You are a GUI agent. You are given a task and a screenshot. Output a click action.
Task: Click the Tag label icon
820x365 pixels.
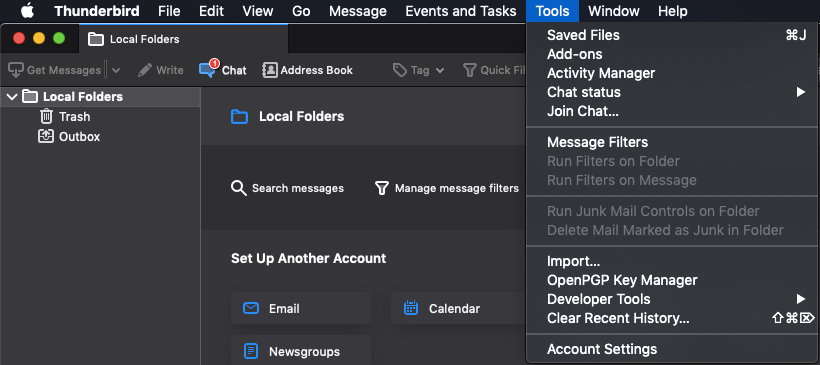(x=400, y=70)
